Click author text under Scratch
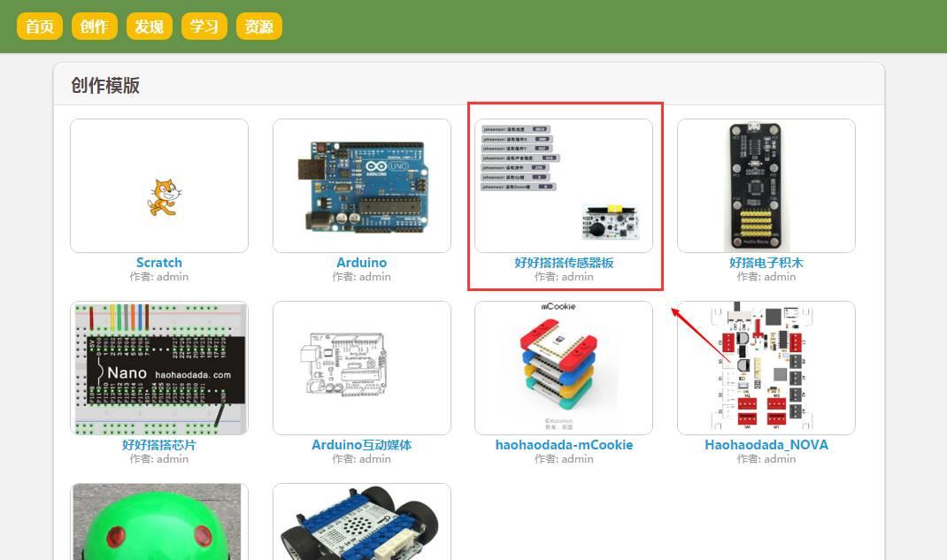Image resolution: width=947 pixels, height=560 pixels. [159, 277]
